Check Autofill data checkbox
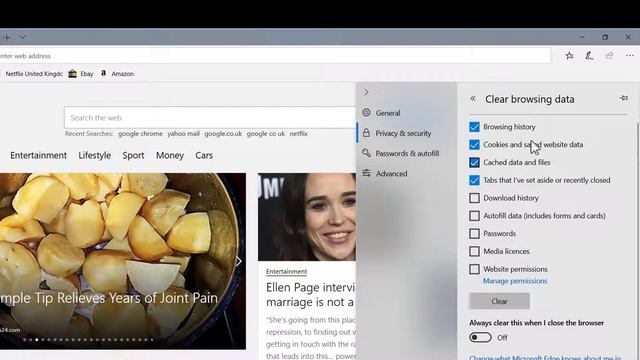640x360 pixels. tap(474, 216)
